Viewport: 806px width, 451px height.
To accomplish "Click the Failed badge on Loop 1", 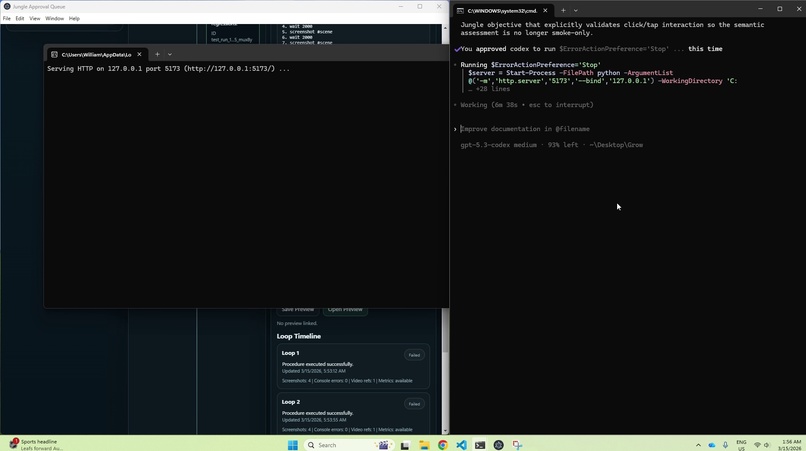I will tap(414, 355).
